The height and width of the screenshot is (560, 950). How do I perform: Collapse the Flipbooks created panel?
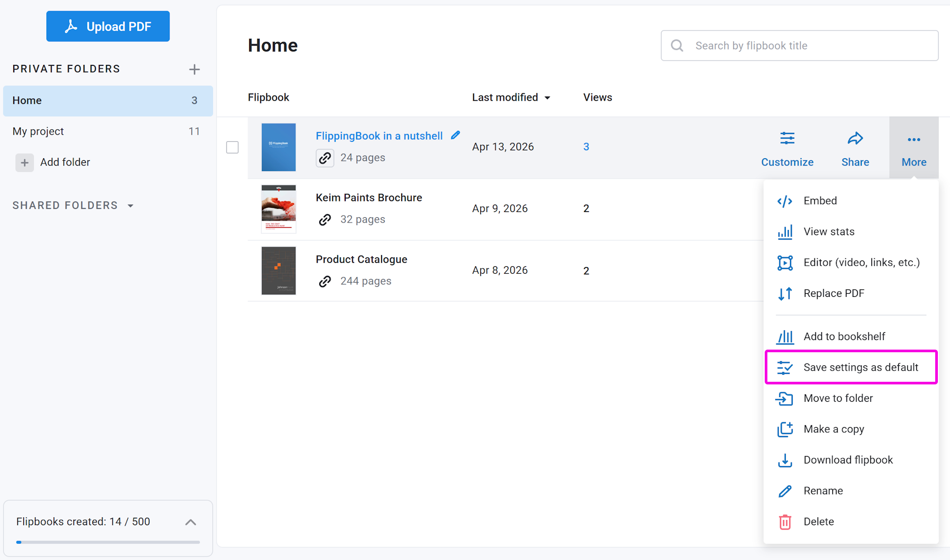(x=191, y=522)
